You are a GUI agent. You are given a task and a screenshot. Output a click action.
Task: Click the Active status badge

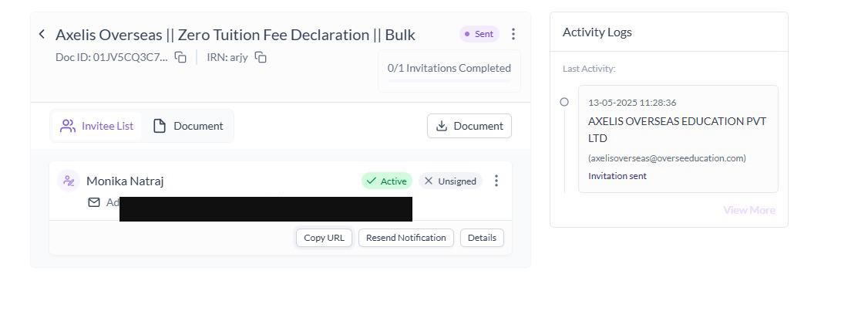coord(387,181)
